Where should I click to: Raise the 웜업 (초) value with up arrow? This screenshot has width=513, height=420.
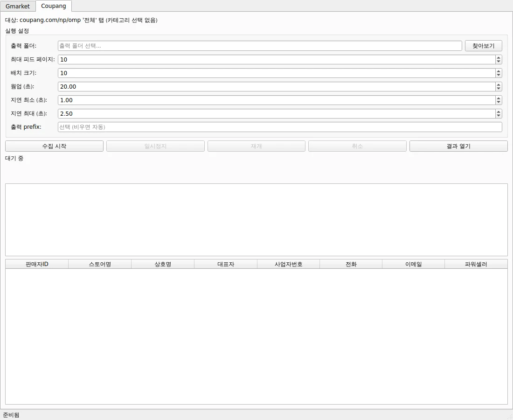tap(499, 84)
